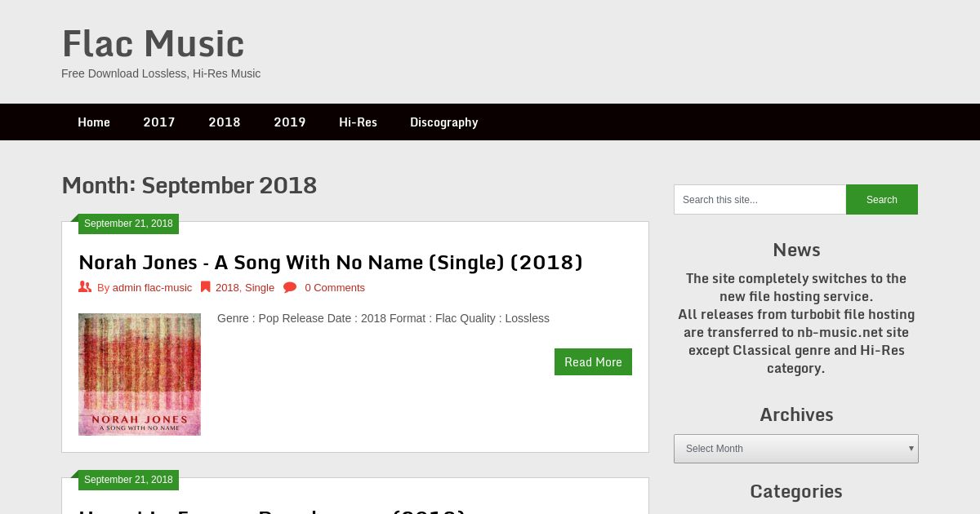Click the Month: September 2018 heading

tap(189, 185)
